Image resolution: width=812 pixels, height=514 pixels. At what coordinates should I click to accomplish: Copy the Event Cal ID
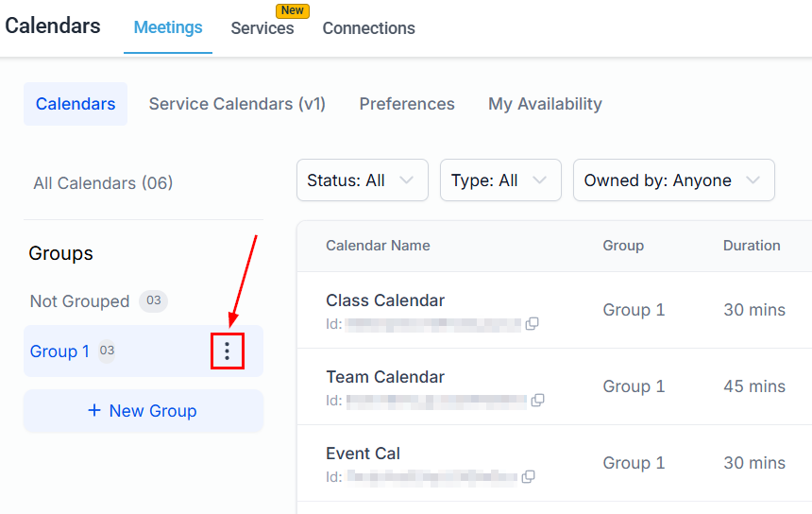[x=528, y=476]
